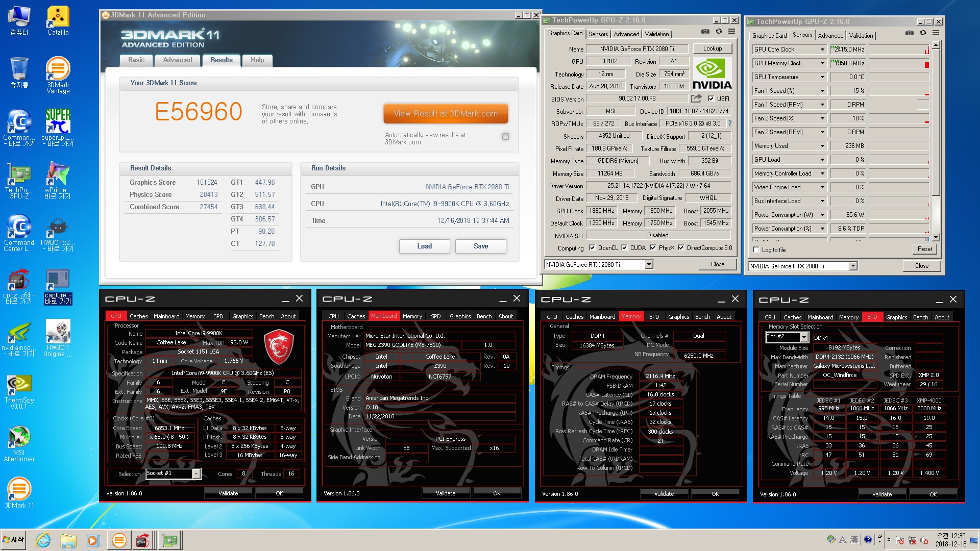Expand GPU Load sensor dropdown
Image resolution: width=980 pixels, height=551 pixels.
(822, 160)
